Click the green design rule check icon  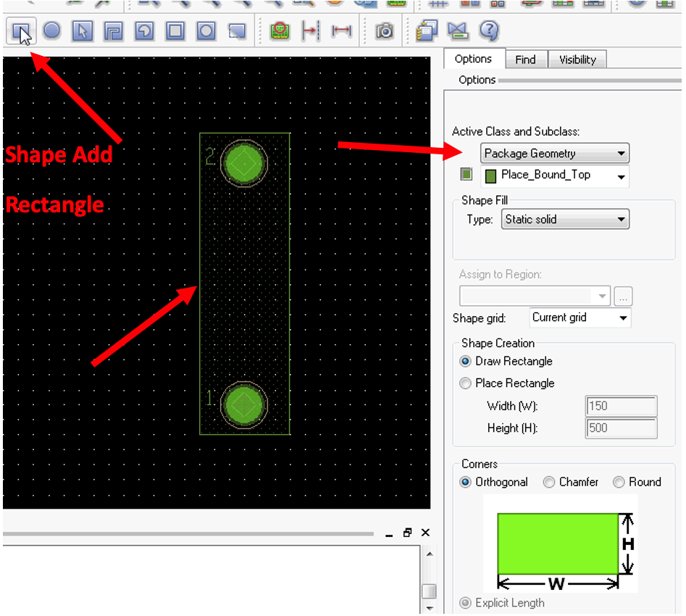[280, 31]
